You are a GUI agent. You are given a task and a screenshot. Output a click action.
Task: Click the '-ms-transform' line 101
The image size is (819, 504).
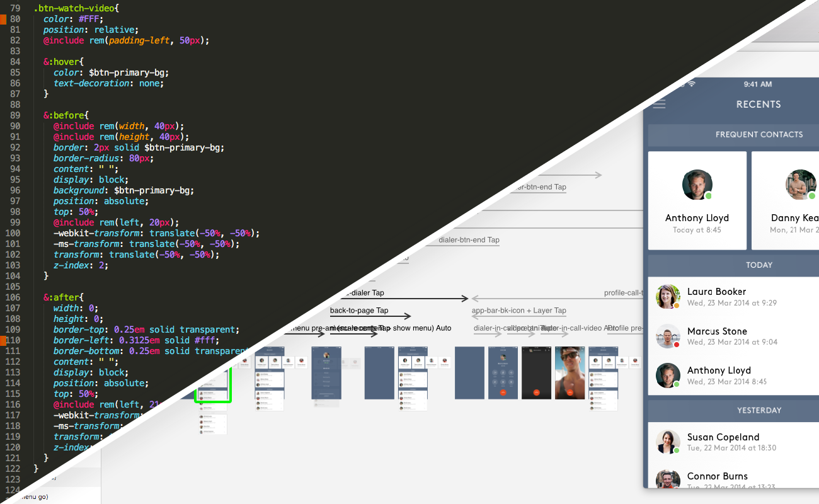[146, 244]
